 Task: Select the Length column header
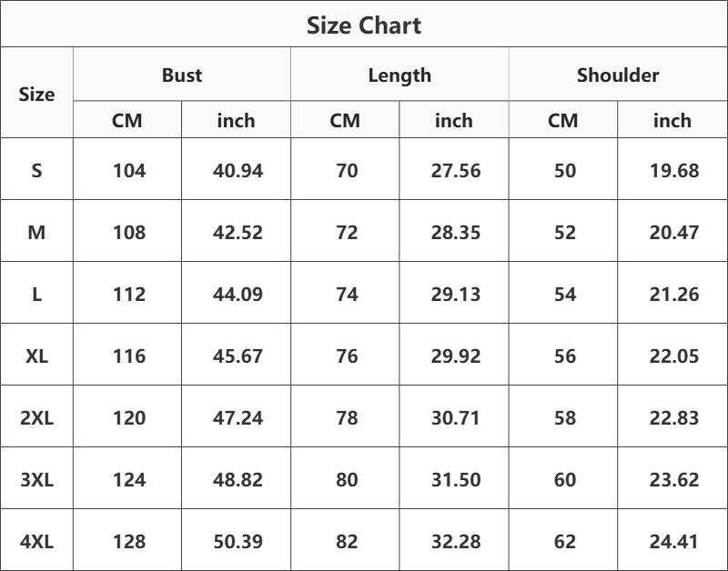(399, 75)
